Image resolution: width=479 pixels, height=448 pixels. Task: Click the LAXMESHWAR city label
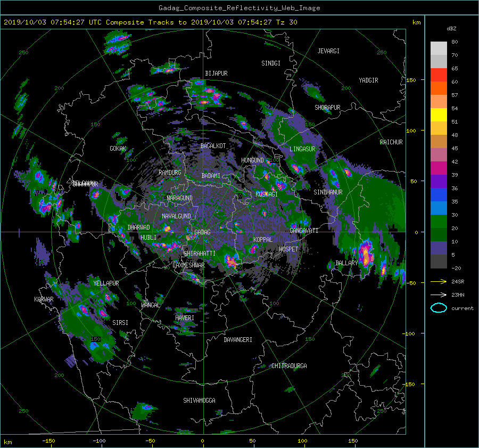188,265
